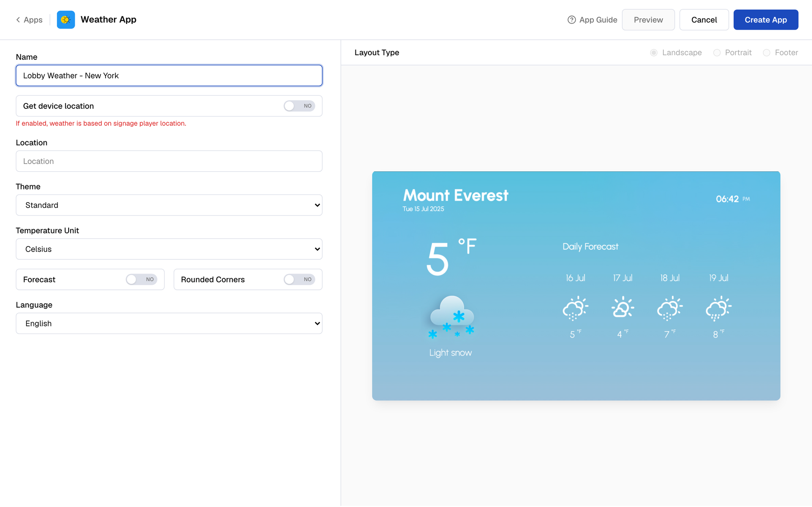Click the Weather App title text

[x=108, y=19]
